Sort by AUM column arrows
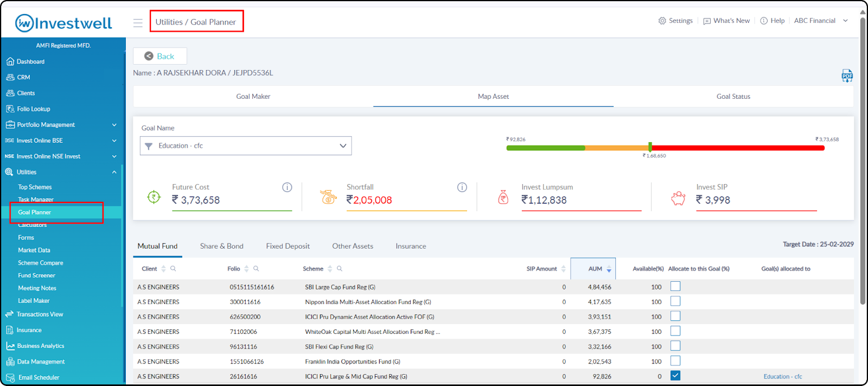Image resolution: width=868 pixels, height=386 pixels. [609, 269]
